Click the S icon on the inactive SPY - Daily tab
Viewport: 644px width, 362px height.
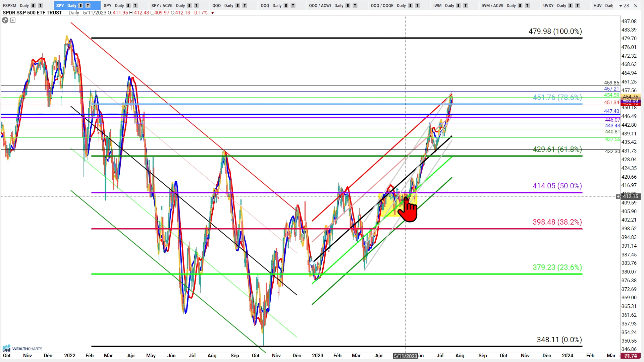click(128, 6)
